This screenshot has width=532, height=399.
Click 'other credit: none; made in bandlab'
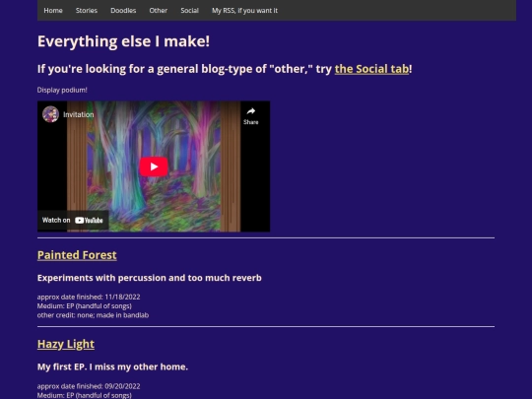pyautogui.click(x=93, y=315)
